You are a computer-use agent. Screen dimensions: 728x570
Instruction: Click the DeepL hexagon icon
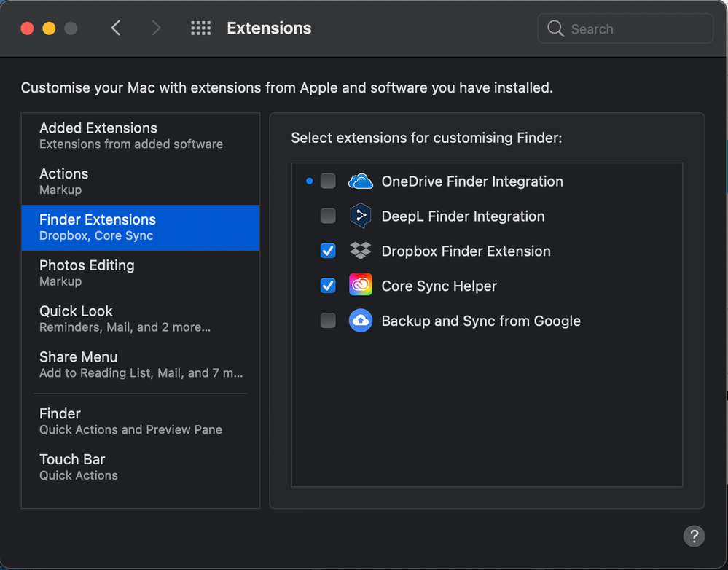tap(361, 216)
